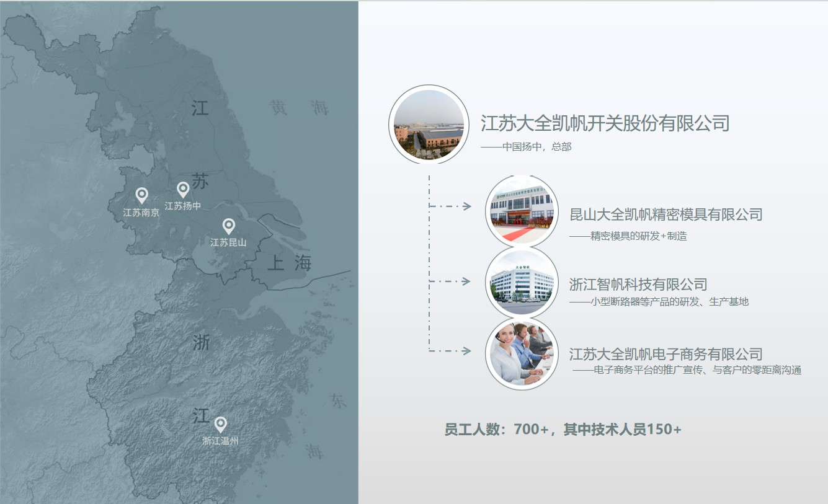Open the call-center staff circular photo

coord(522,354)
